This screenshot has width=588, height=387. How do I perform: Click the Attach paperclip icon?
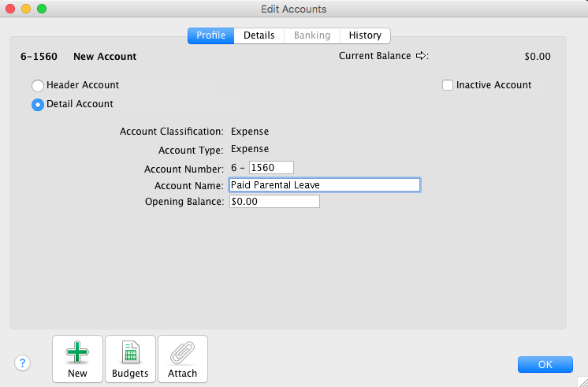[183, 353]
